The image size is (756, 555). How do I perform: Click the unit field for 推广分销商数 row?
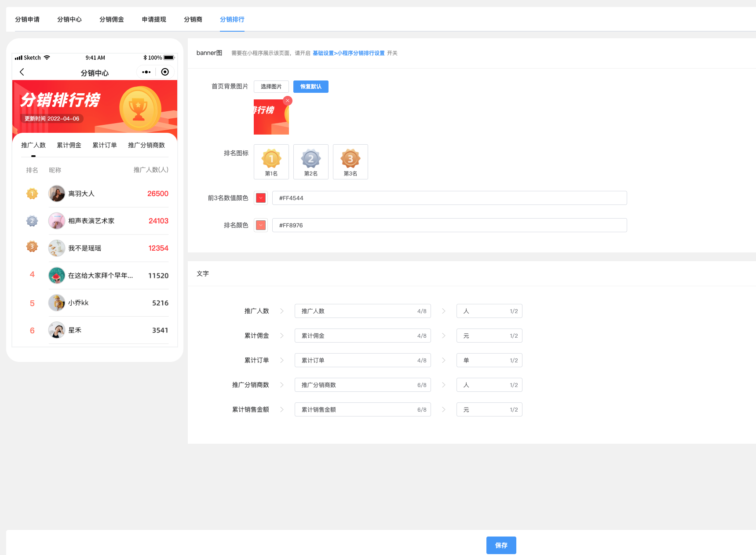point(489,385)
